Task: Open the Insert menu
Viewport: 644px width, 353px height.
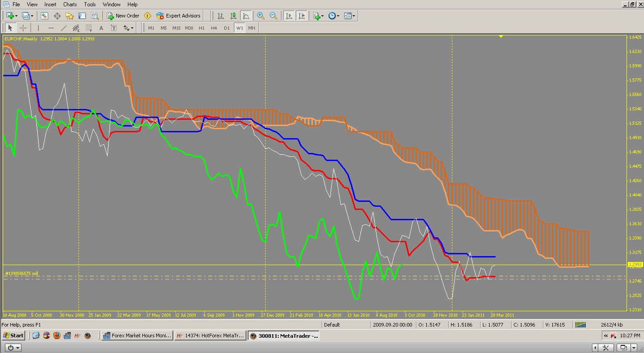Action: click(50, 4)
